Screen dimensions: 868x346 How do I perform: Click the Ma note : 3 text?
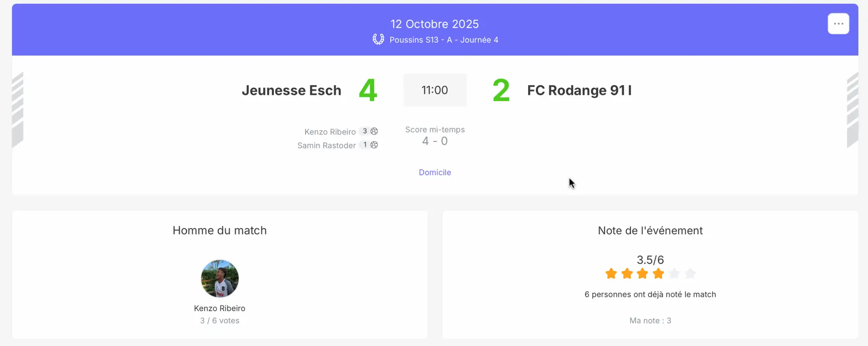point(650,321)
